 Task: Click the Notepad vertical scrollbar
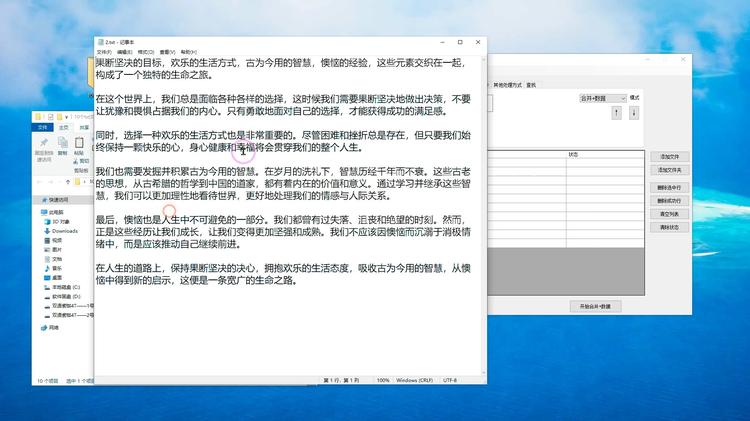click(484, 215)
